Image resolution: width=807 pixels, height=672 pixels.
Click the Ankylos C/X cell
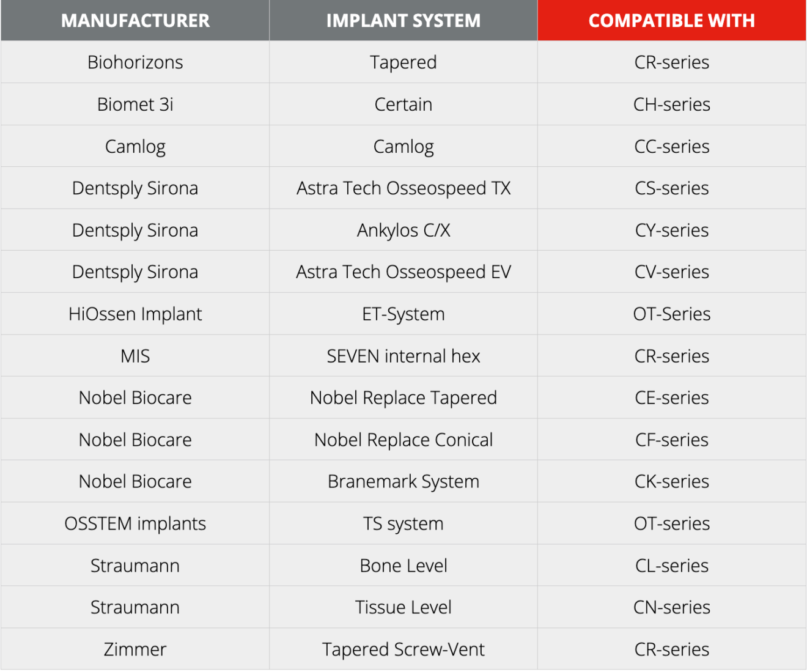point(403,231)
